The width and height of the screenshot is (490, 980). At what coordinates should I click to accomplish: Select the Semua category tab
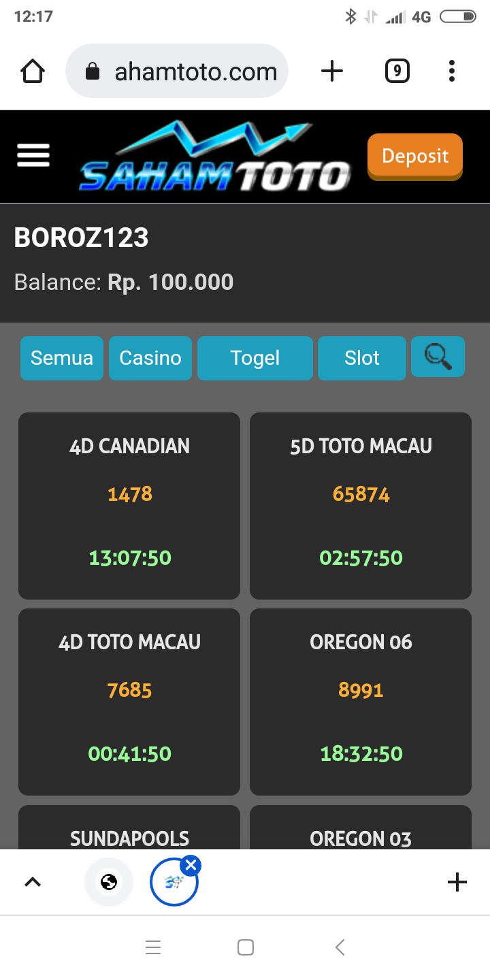pos(62,358)
